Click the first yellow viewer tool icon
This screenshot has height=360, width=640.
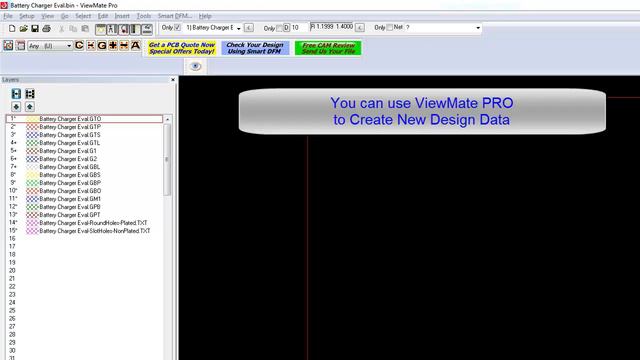(100, 29)
